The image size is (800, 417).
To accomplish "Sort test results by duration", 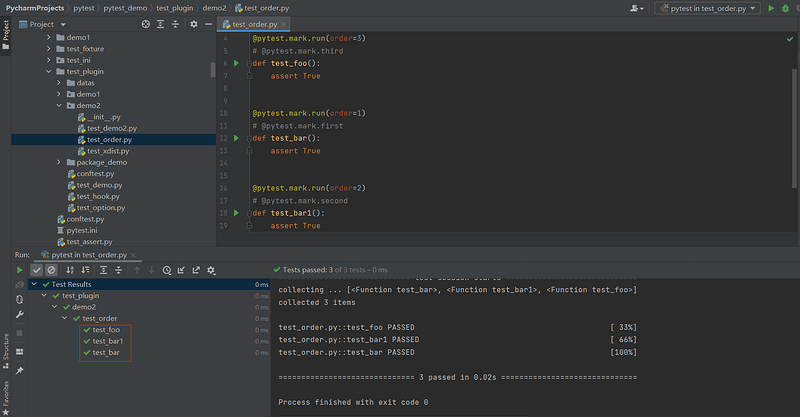I will click(x=85, y=270).
